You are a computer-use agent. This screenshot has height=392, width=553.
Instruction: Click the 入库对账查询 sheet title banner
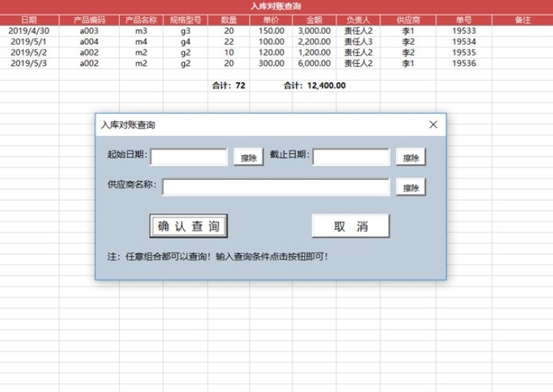[276, 6]
